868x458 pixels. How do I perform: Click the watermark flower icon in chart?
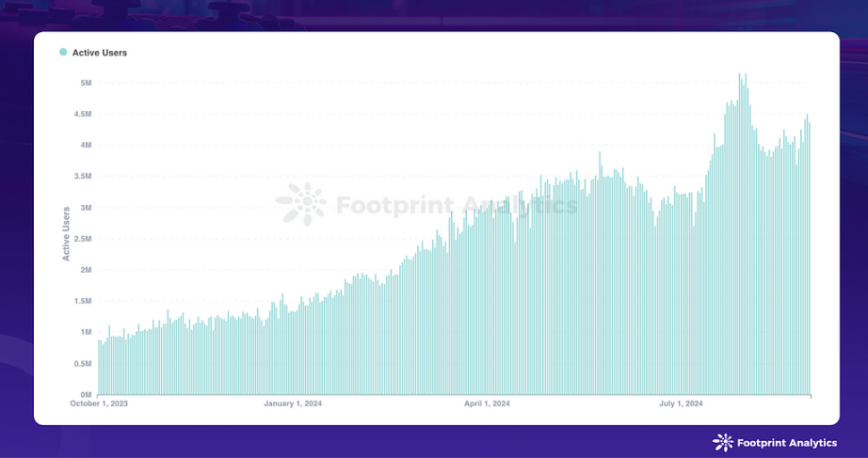click(301, 205)
